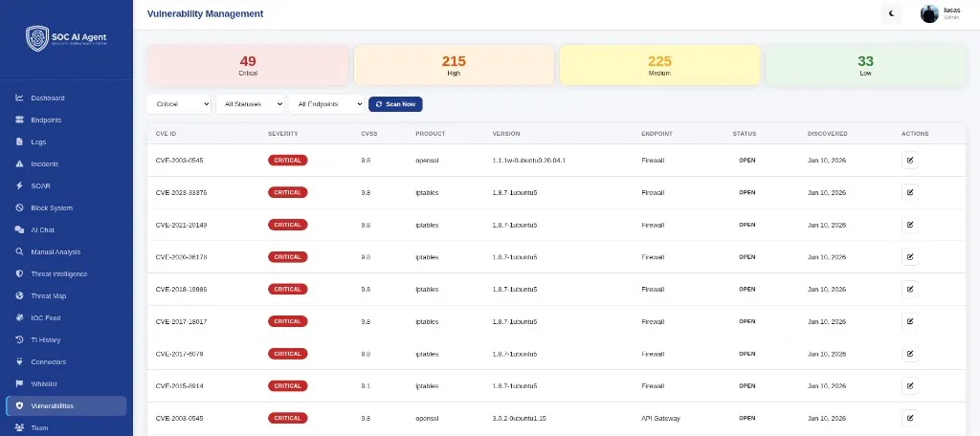Edit vulnerability CVE-2021-20149 using its action icon
The height and width of the screenshot is (436, 980).
[910, 225]
